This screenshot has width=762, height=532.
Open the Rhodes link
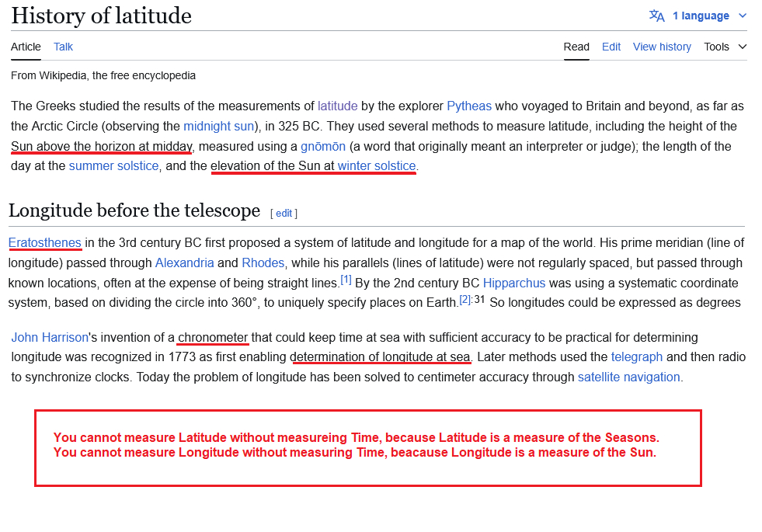point(263,263)
